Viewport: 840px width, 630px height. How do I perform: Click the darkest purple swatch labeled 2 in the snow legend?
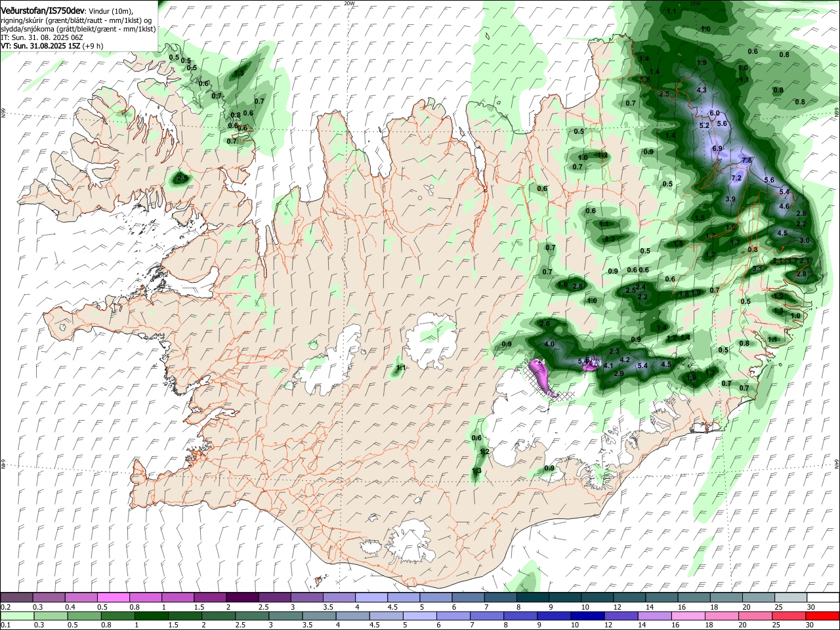point(242,597)
